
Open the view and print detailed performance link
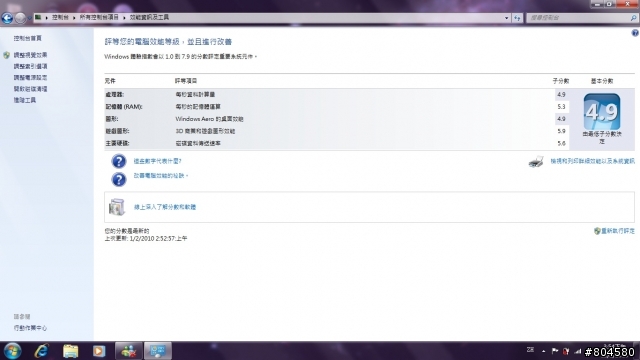click(593, 161)
